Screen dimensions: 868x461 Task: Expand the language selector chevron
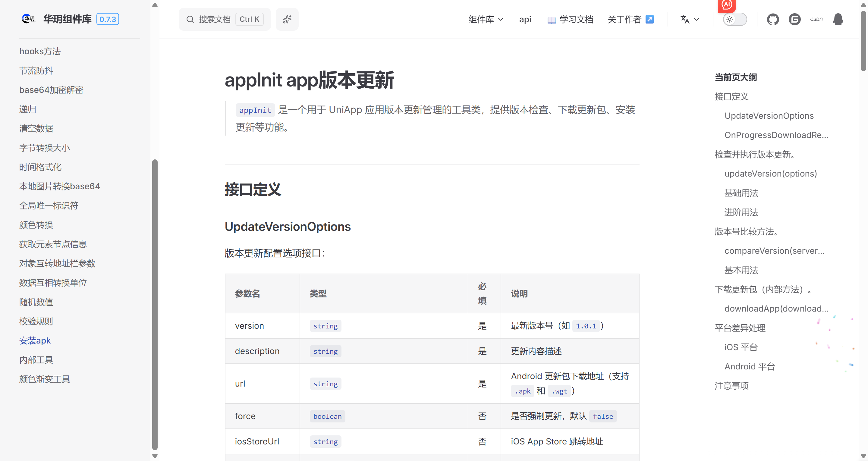697,19
